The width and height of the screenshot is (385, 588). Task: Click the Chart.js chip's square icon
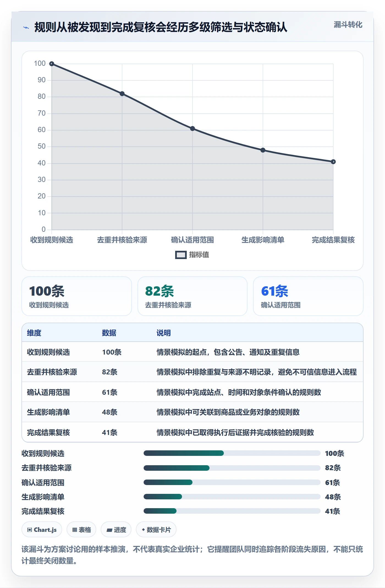(30, 530)
